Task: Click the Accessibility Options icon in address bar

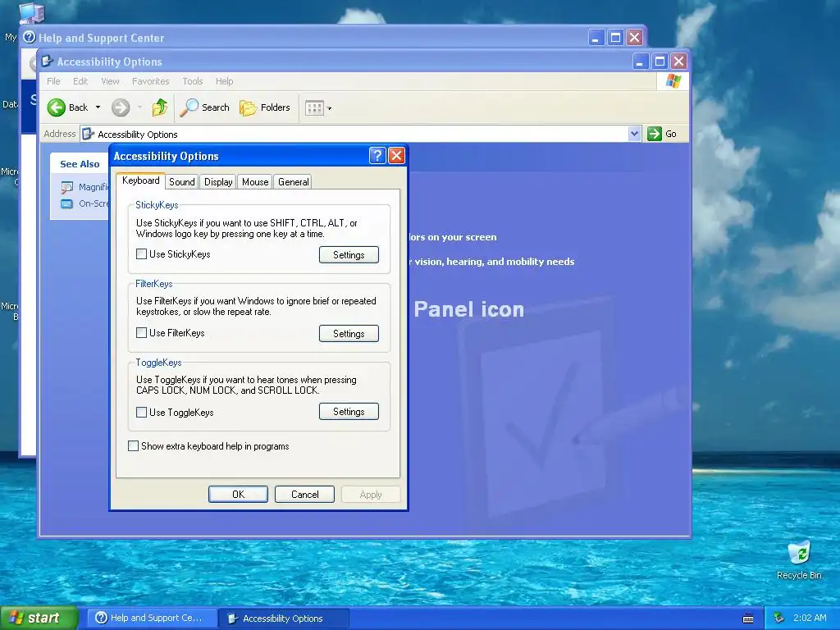Action: [89, 134]
